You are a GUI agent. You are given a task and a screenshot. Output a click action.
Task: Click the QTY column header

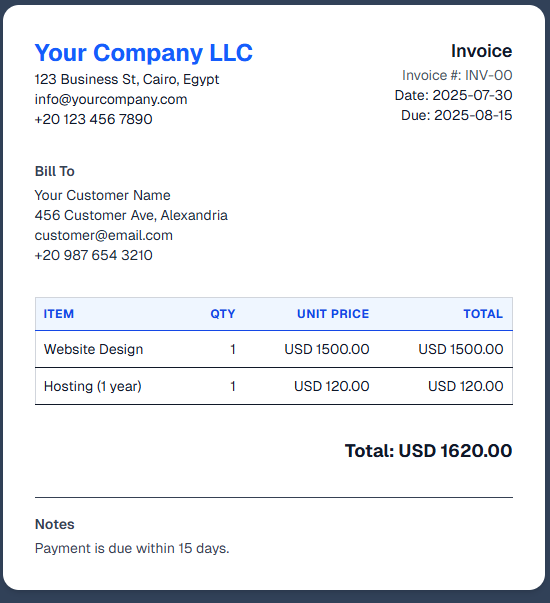coord(222,314)
